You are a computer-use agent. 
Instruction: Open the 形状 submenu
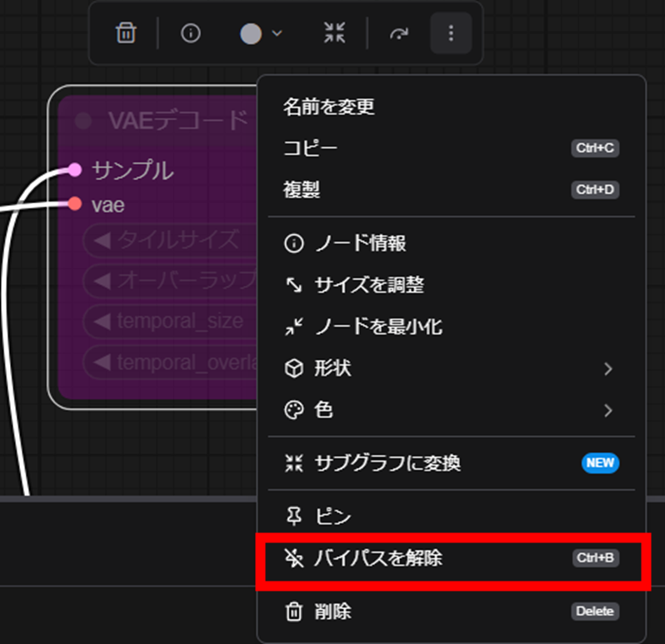point(452,368)
